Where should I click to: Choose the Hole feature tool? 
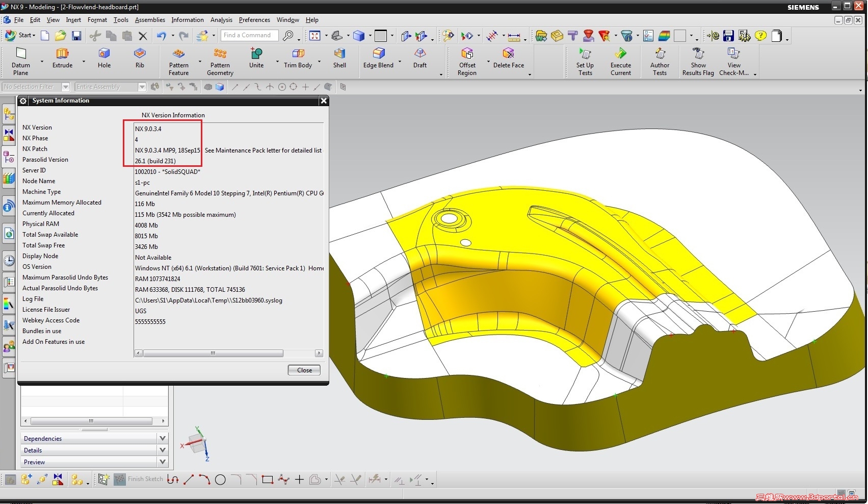pyautogui.click(x=104, y=58)
